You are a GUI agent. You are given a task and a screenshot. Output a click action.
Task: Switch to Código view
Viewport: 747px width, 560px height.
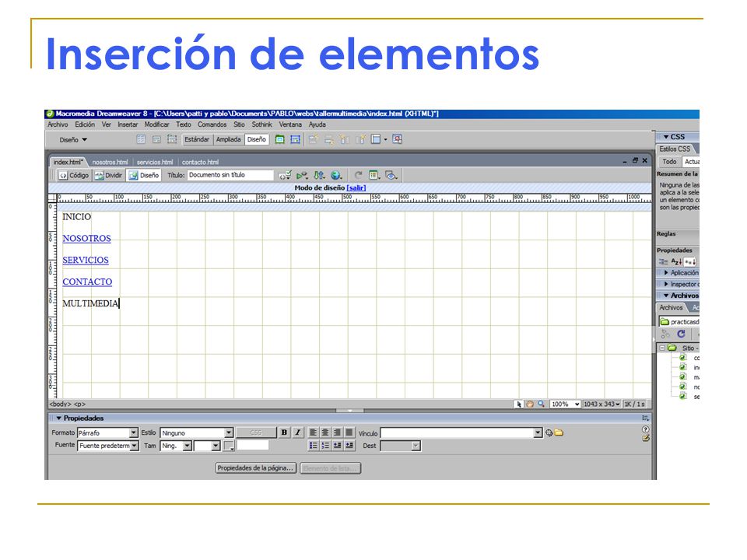74,175
